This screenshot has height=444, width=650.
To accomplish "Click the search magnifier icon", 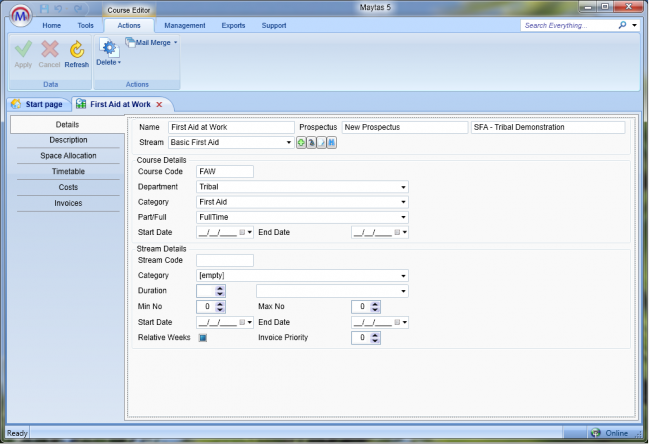I will click(624, 25).
